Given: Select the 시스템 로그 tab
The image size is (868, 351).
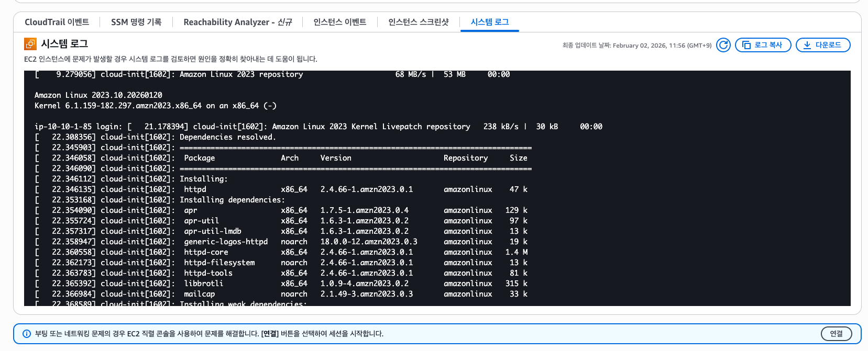Looking at the screenshot, I should pos(490,22).
